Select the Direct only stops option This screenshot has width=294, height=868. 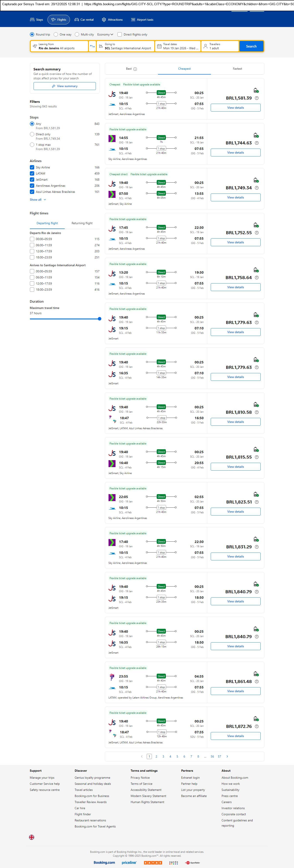coord(32,134)
